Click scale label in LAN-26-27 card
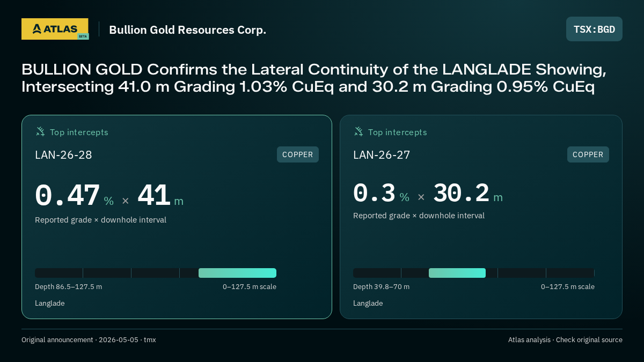 tap(568, 287)
